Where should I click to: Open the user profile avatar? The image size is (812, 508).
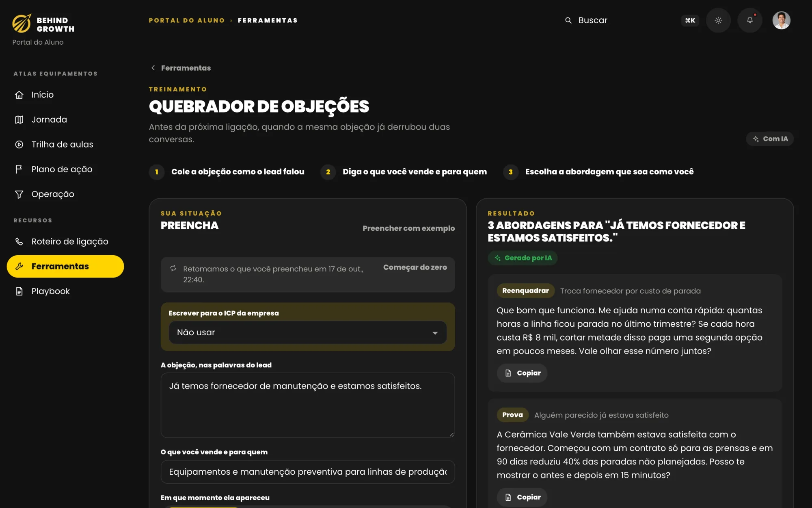point(781,20)
